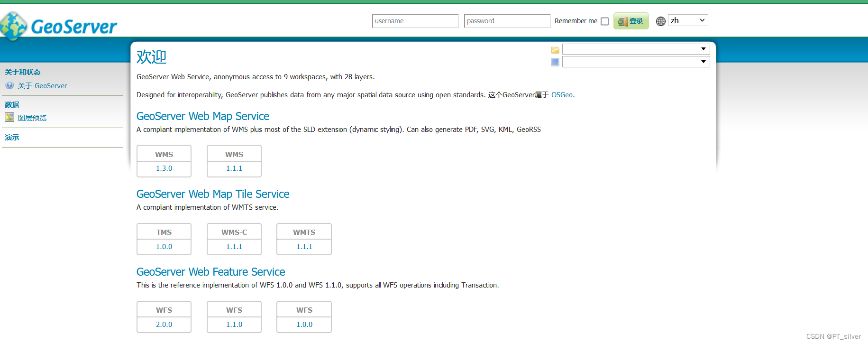Open the 图层预览 layer preview link

point(32,118)
